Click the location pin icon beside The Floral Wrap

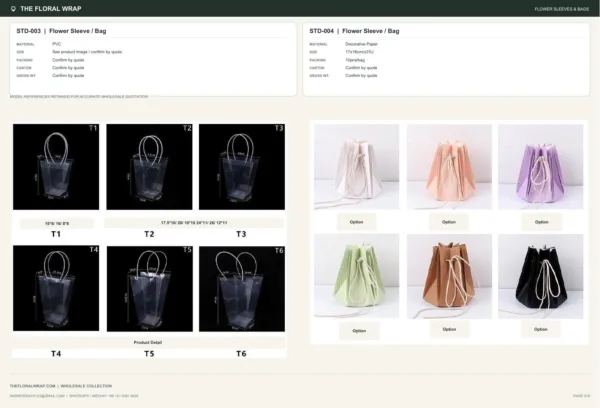click(13, 9)
